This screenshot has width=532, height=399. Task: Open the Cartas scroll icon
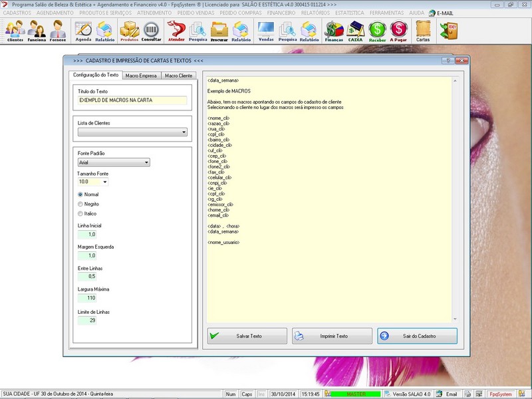click(423, 31)
